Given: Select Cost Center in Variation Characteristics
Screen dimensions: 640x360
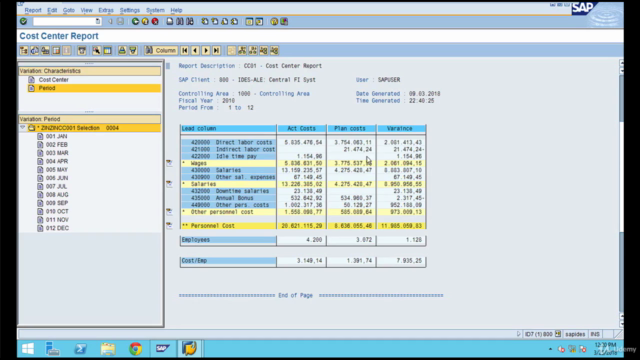Looking at the screenshot, I should point(53,80).
